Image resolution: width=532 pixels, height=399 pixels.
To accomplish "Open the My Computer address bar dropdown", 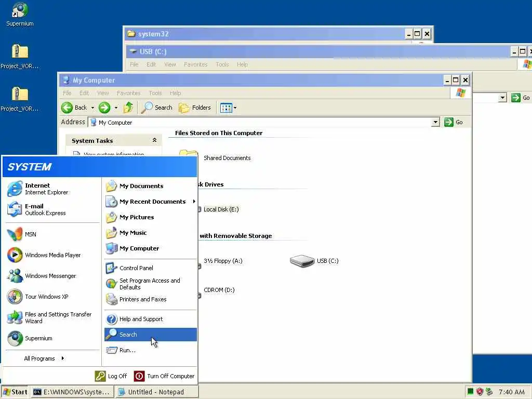I will [x=435, y=123].
